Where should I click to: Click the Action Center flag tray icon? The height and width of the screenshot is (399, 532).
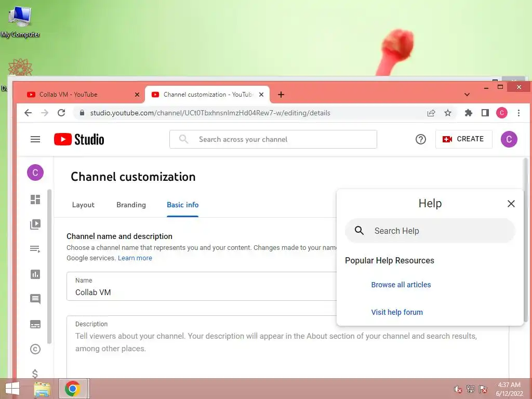point(483,389)
